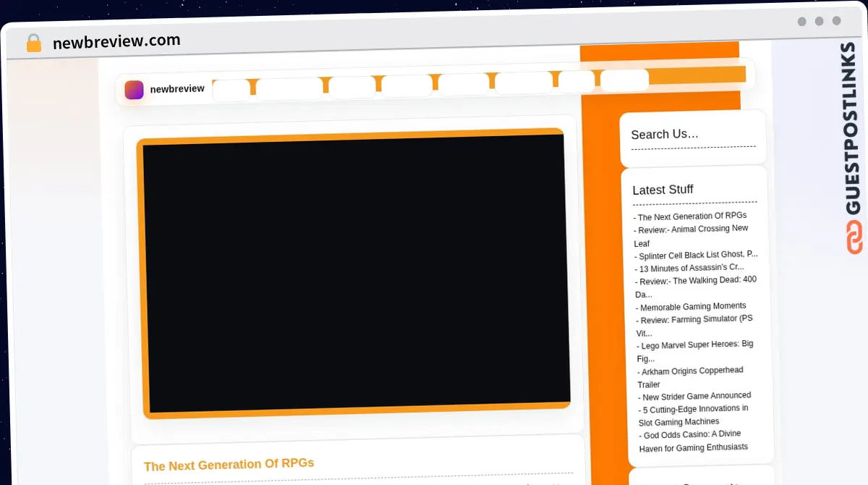
Task: Open 'Lego Marvel Super Heroes: Big Fig...' link
Action: pos(695,351)
